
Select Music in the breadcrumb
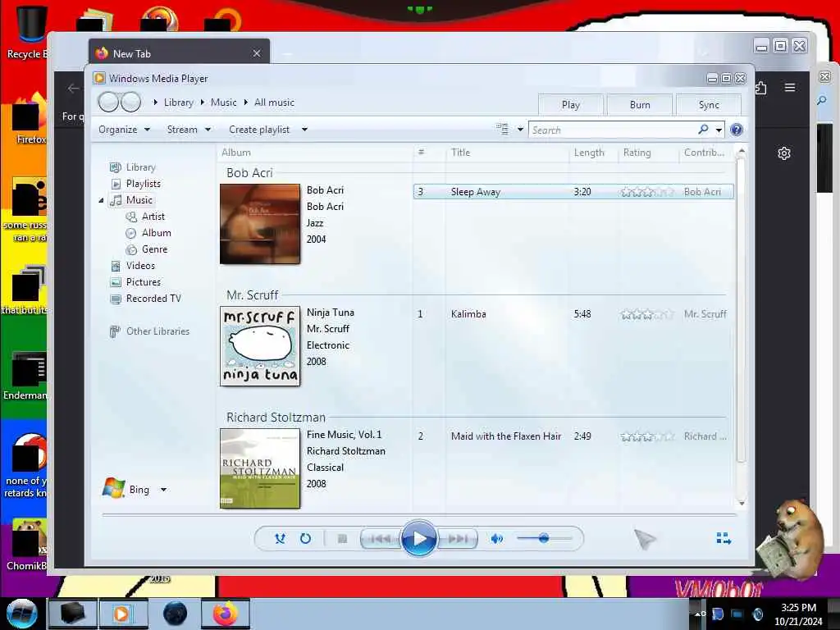[x=223, y=103]
